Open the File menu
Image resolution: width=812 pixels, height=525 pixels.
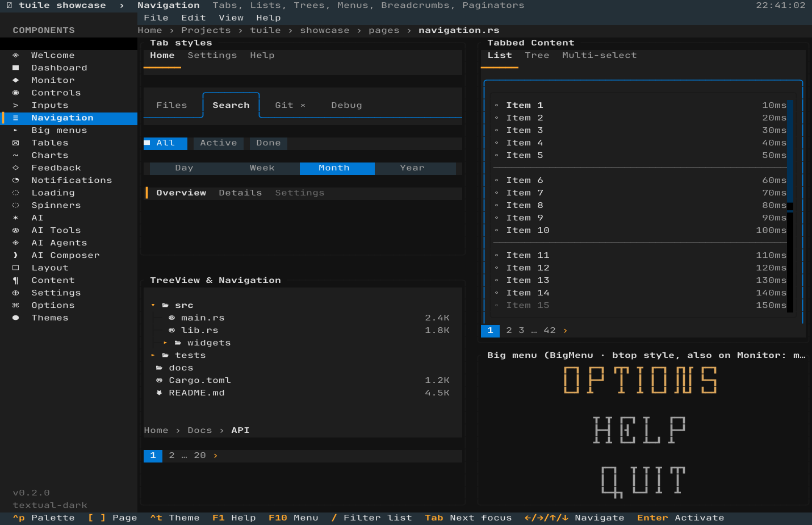click(x=156, y=18)
